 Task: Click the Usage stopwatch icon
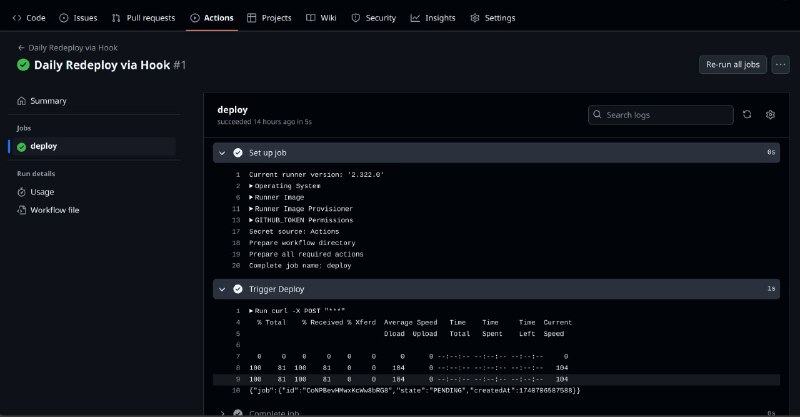point(22,191)
